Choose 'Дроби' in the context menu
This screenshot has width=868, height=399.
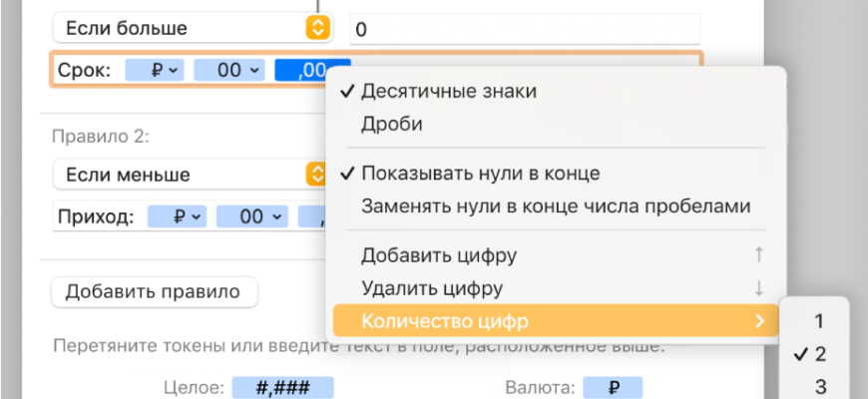(391, 125)
